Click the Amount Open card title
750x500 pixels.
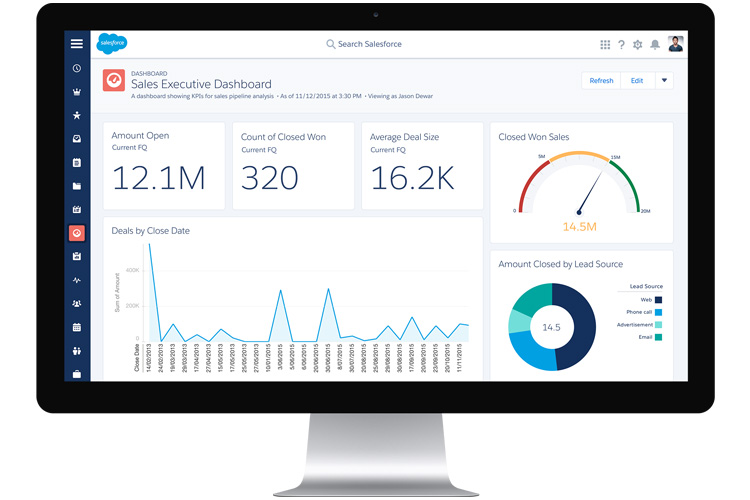(x=140, y=135)
